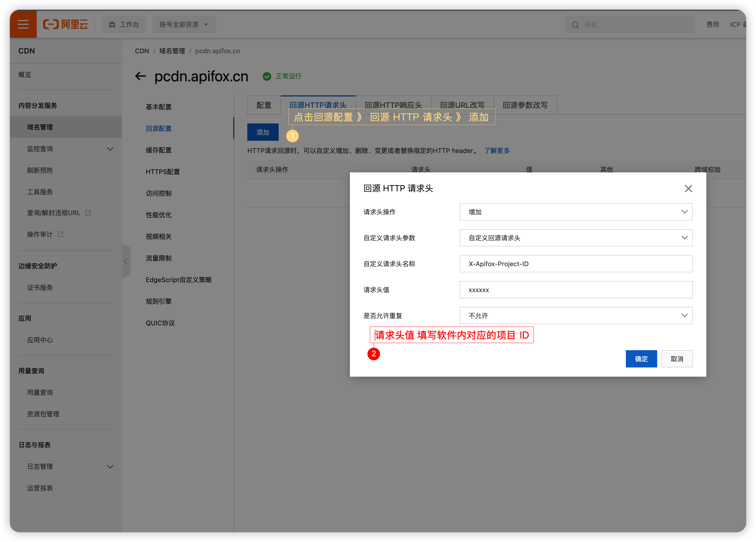Screen dimensions: 756x542
Task: Click the green 正常运行 status icon
Action: tap(267, 76)
